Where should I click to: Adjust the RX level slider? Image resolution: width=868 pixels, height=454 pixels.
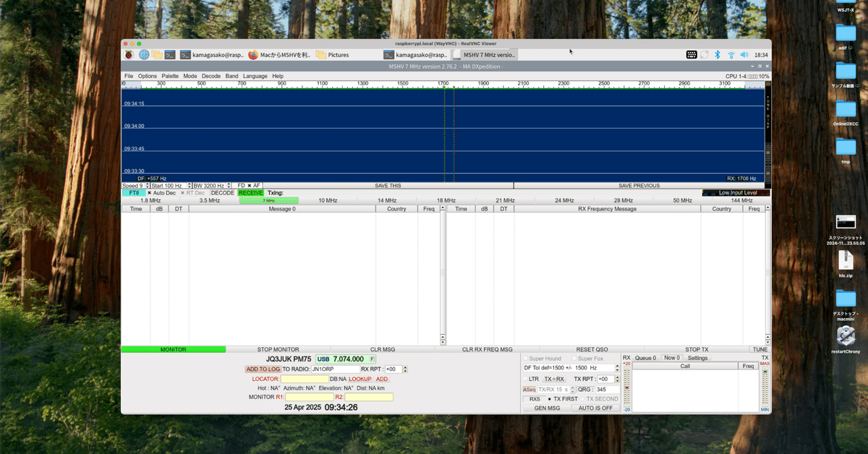coord(626,387)
